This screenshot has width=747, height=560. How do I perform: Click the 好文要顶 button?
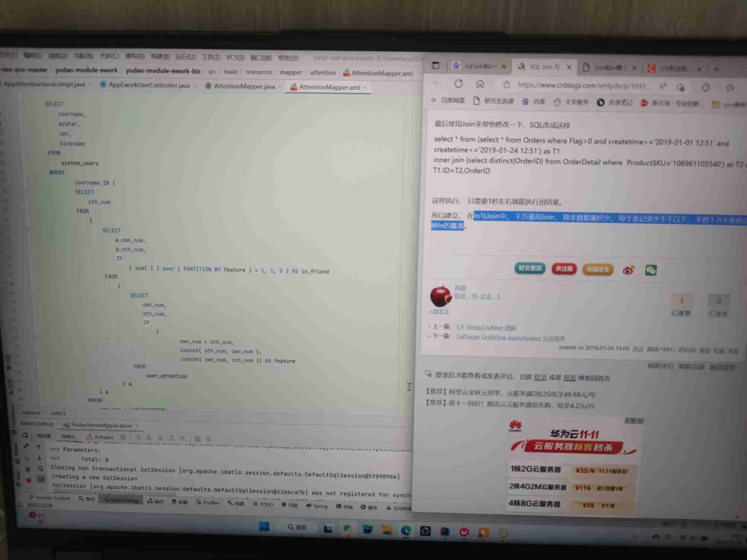point(530,268)
